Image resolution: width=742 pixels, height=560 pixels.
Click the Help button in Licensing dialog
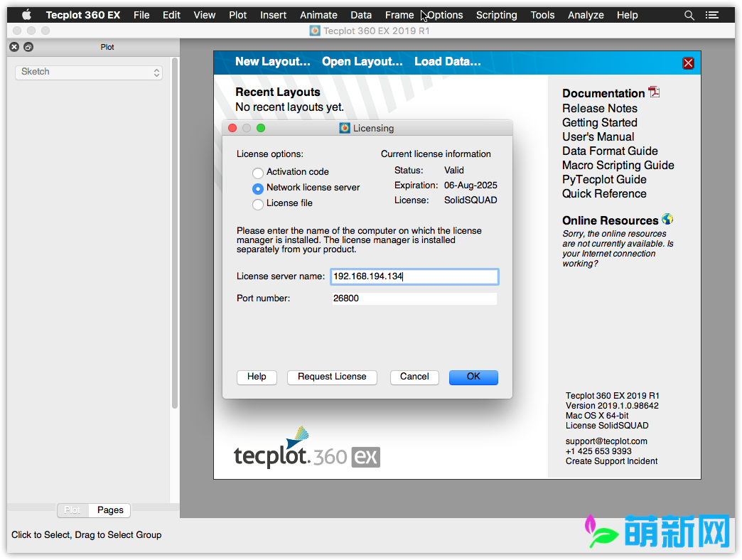[x=257, y=377]
